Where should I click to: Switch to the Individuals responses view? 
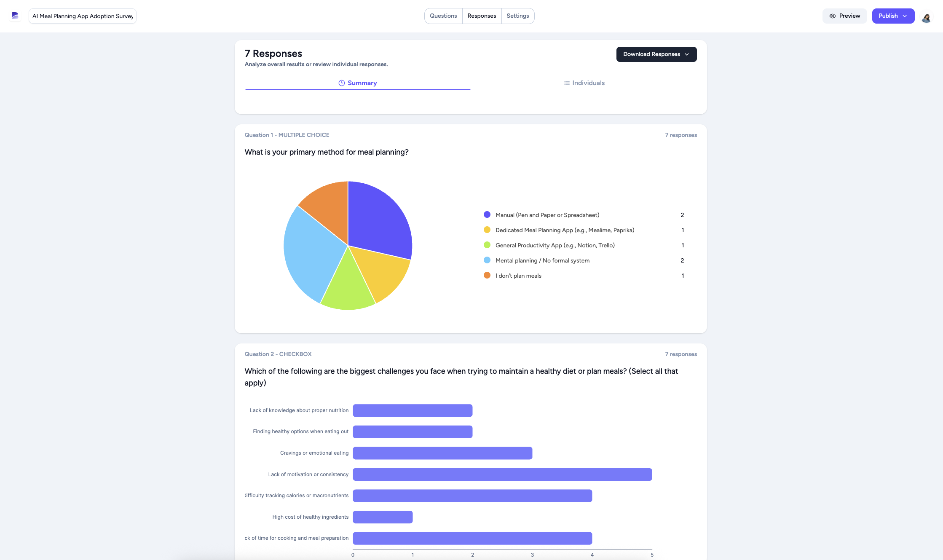click(x=584, y=83)
